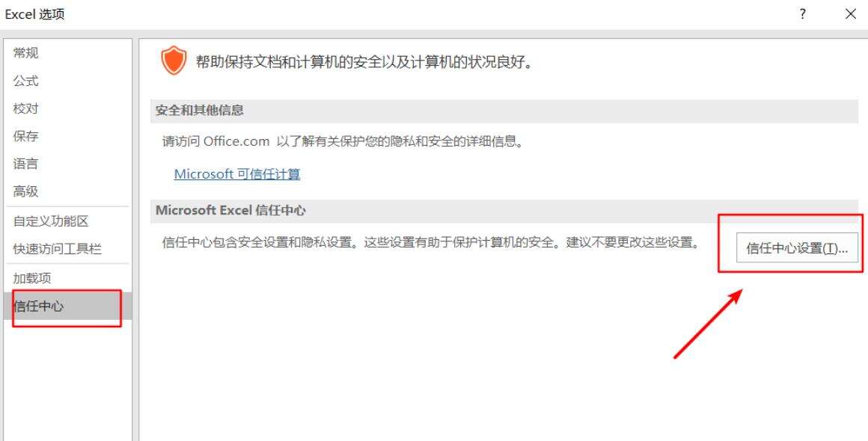Click the 信任中心包含安全设置 description text
The image size is (868, 441).
point(430,243)
